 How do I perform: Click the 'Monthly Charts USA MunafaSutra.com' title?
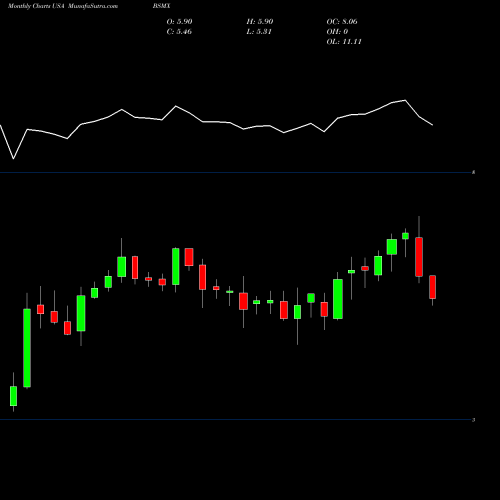[x=63, y=6]
